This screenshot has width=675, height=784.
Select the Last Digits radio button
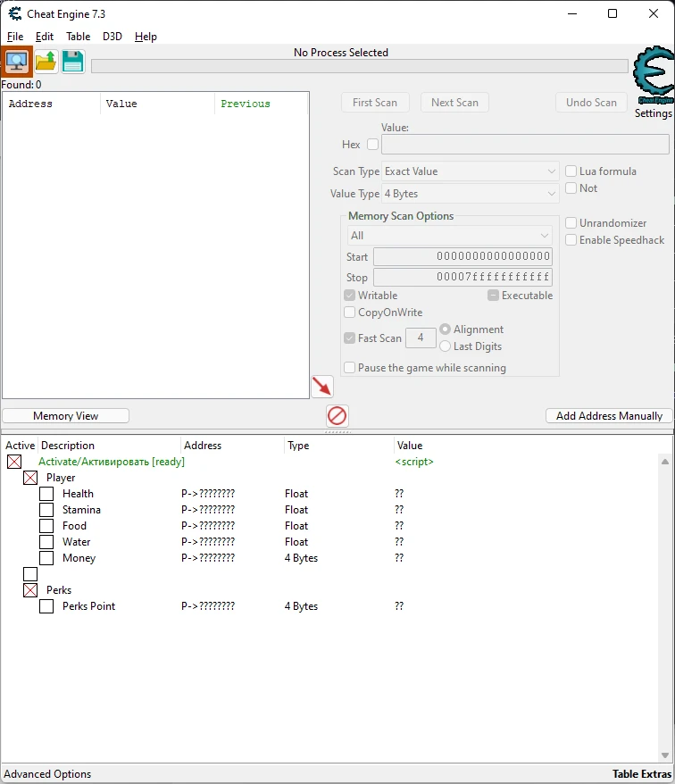coord(445,346)
